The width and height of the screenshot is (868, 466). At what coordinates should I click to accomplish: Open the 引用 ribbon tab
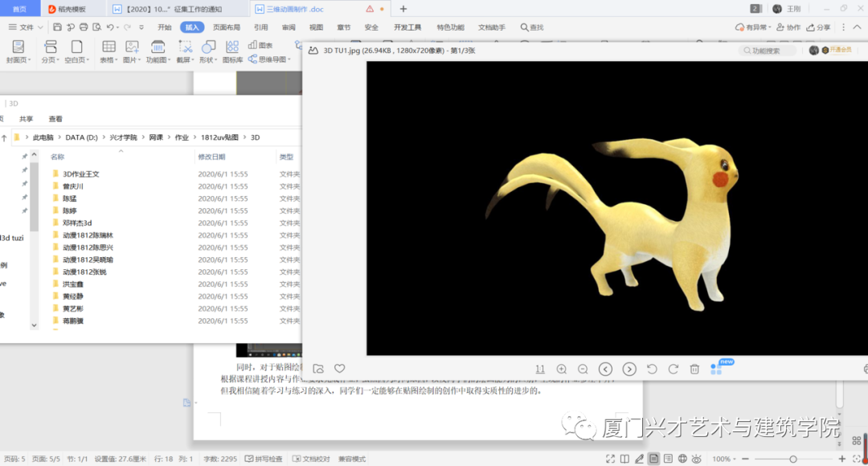click(260, 27)
